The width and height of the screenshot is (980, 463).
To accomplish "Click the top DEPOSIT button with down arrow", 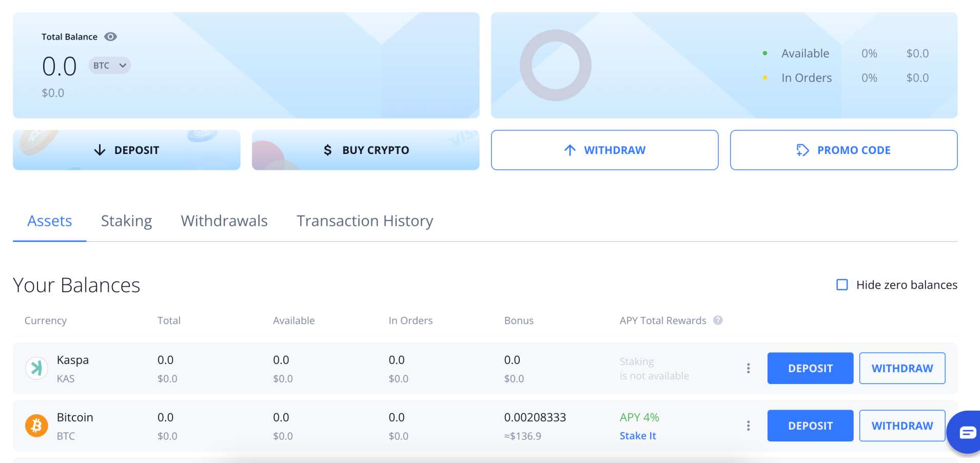I will pyautogui.click(x=127, y=150).
